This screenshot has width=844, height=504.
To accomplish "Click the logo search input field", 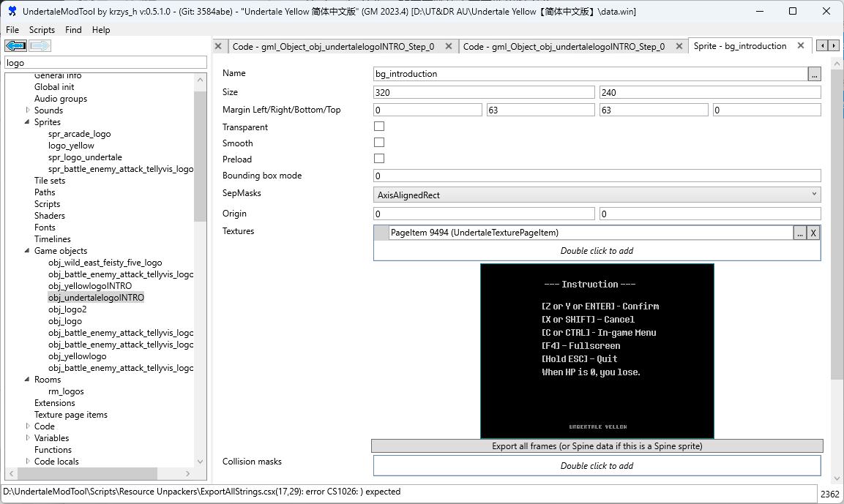I will pyautogui.click(x=105, y=63).
